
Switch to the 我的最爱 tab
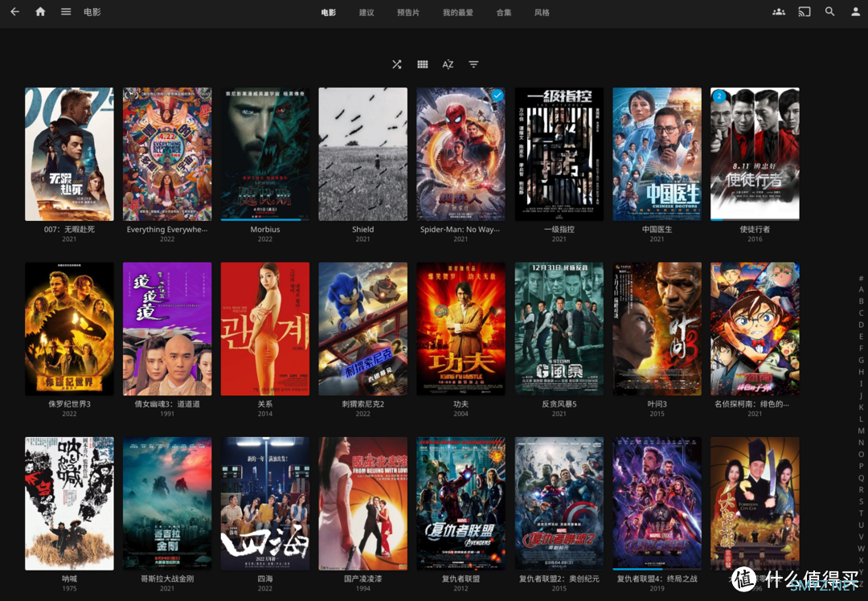point(458,12)
